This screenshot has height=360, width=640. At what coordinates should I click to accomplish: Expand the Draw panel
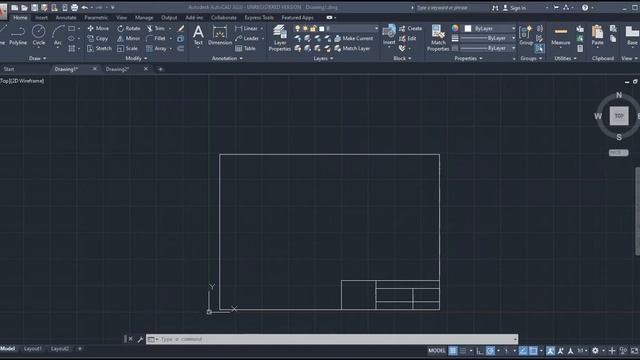click(x=38, y=58)
